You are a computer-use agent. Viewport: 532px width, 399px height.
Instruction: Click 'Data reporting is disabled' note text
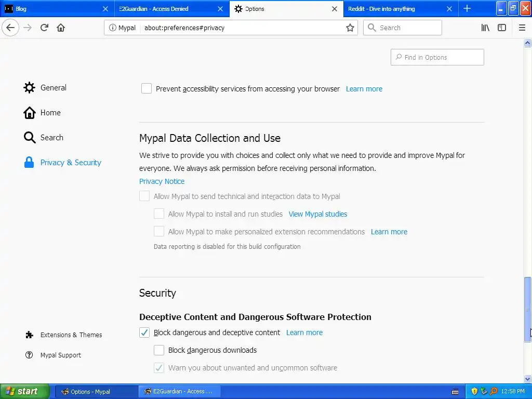[227, 247]
